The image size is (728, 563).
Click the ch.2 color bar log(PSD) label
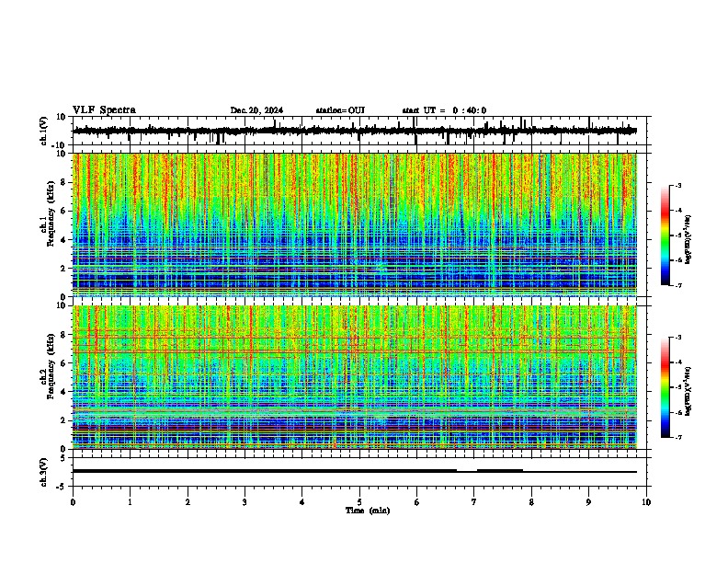point(688,391)
